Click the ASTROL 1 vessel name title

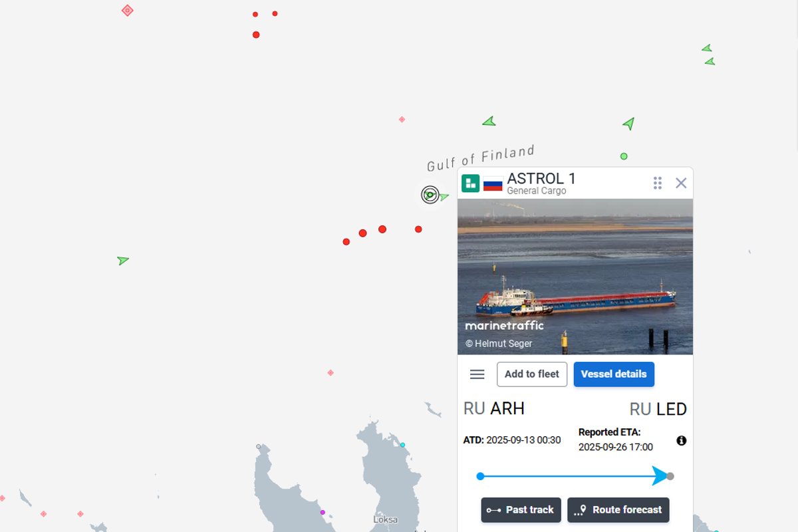point(541,178)
